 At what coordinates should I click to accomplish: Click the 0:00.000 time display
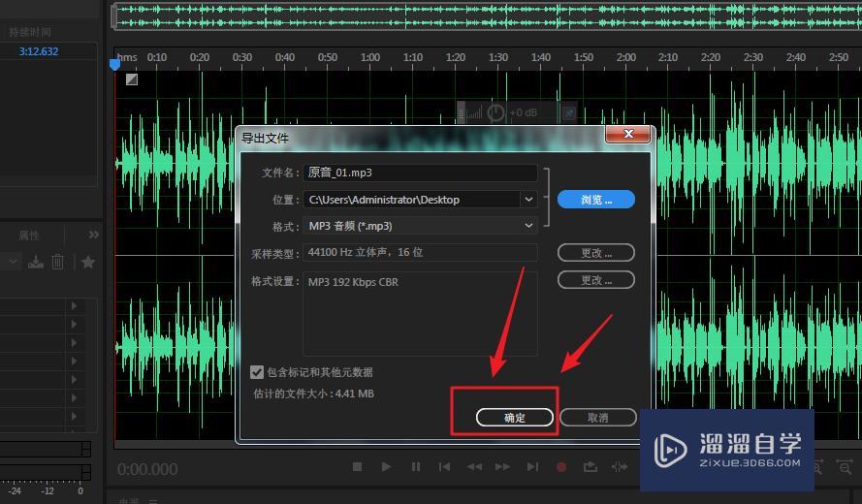click(x=147, y=469)
